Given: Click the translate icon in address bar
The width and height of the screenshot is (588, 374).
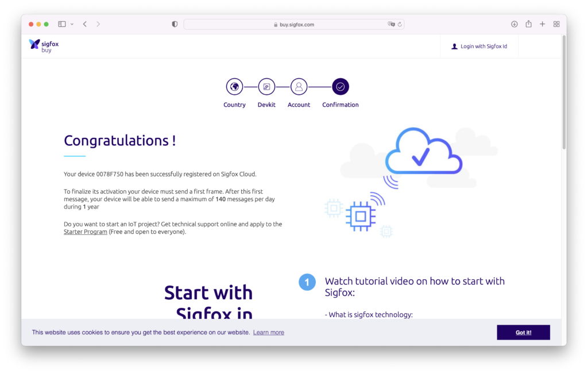Looking at the screenshot, I should point(391,24).
